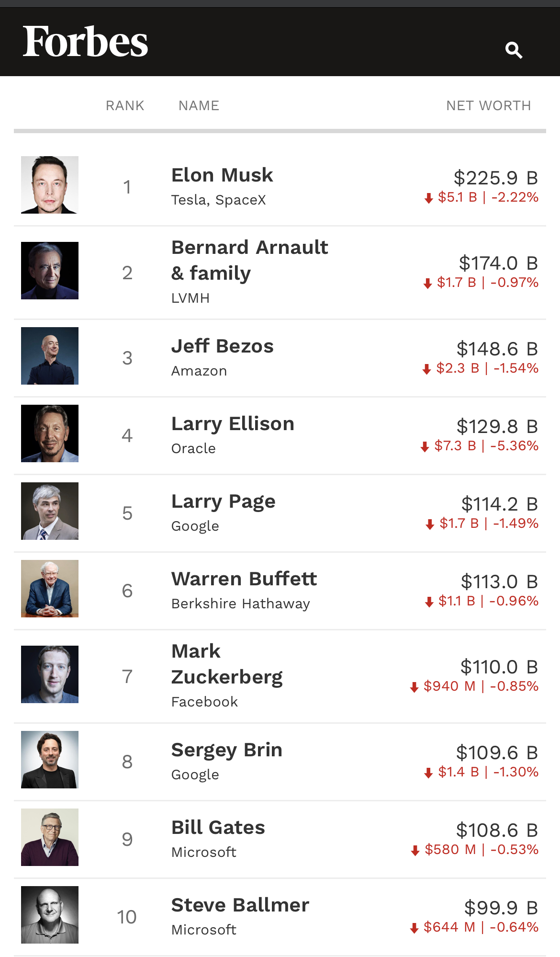560x957 pixels.
Task: Open Mark Zuckerberg's portrait thumbnail
Action: (50, 674)
